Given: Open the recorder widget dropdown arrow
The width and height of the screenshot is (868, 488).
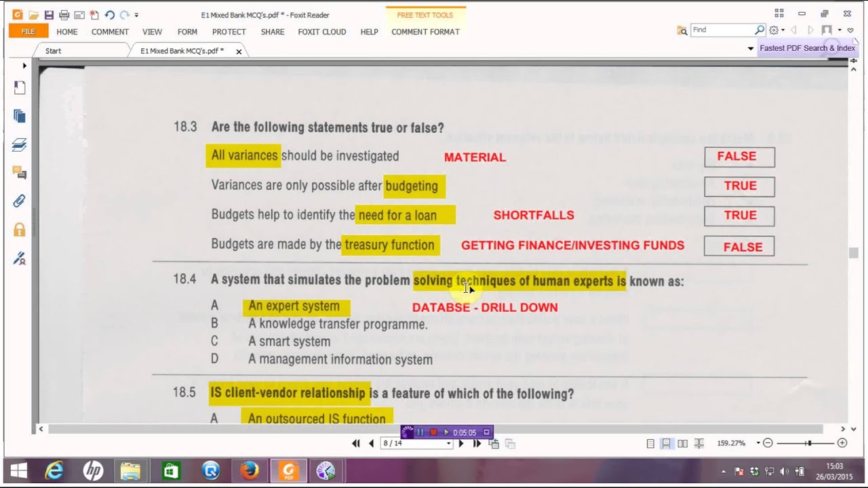Looking at the screenshot, I should tap(486, 432).
